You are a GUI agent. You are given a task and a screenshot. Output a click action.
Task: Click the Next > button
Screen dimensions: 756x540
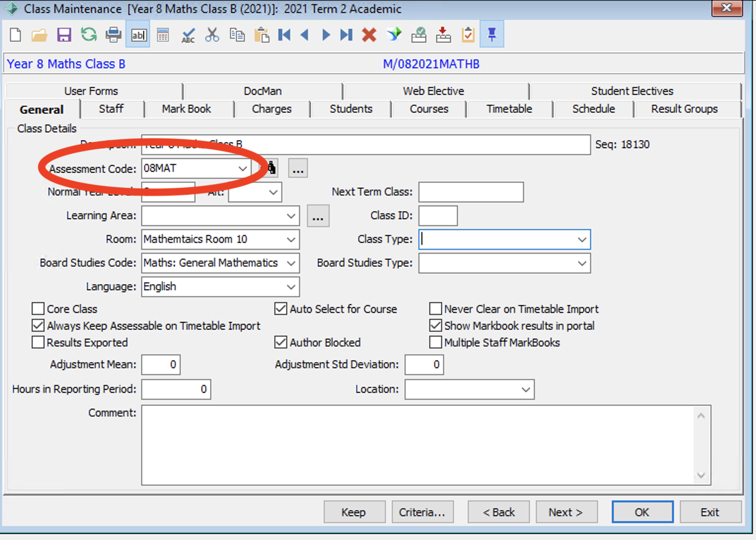click(x=567, y=512)
